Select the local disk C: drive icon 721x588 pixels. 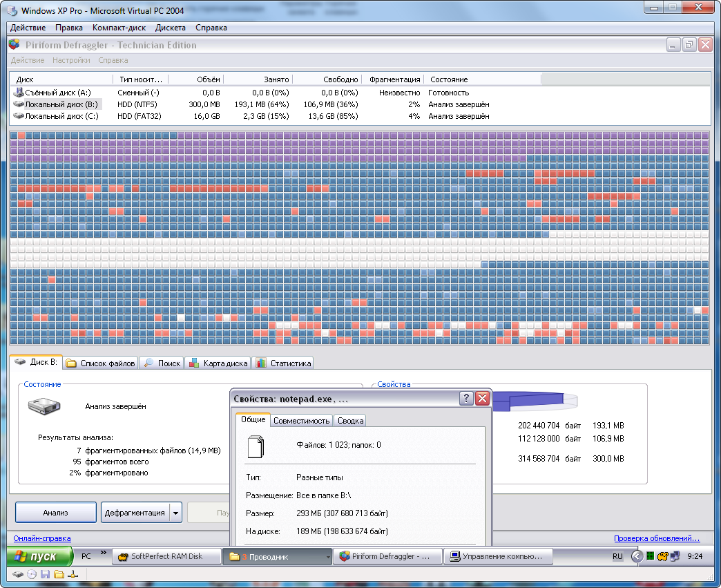tap(19, 116)
